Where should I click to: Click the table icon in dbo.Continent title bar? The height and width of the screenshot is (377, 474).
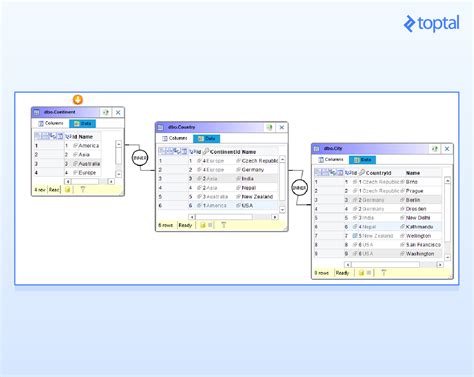coord(37,112)
